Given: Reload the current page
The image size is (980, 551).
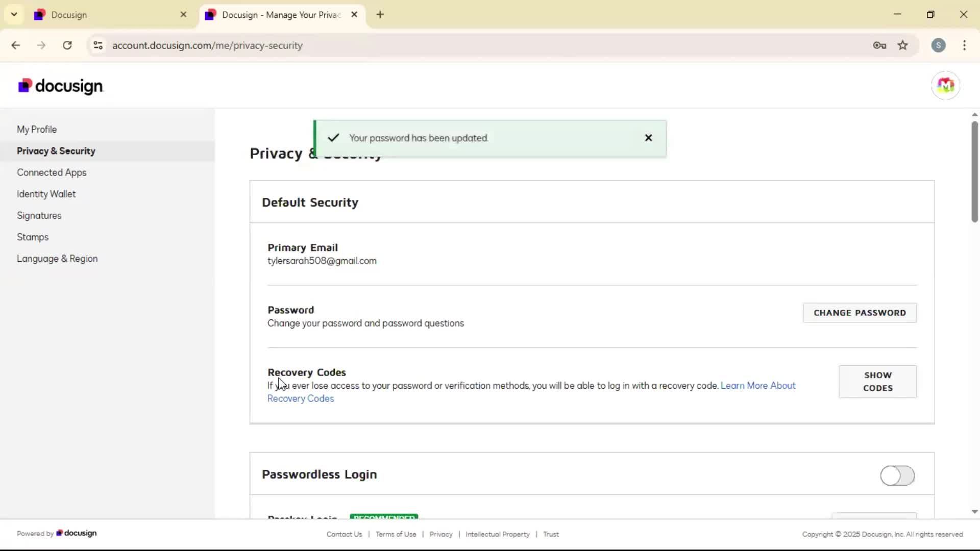Looking at the screenshot, I should coord(67,45).
